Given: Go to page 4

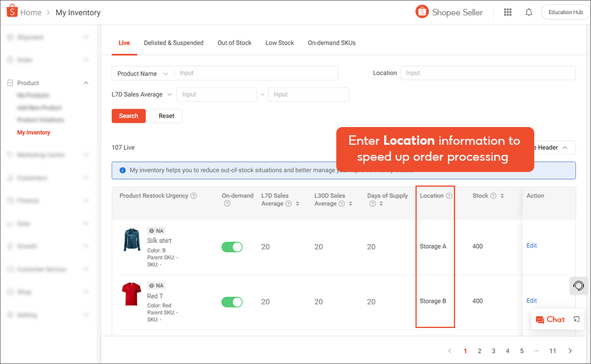Looking at the screenshot, I should pos(508,351).
